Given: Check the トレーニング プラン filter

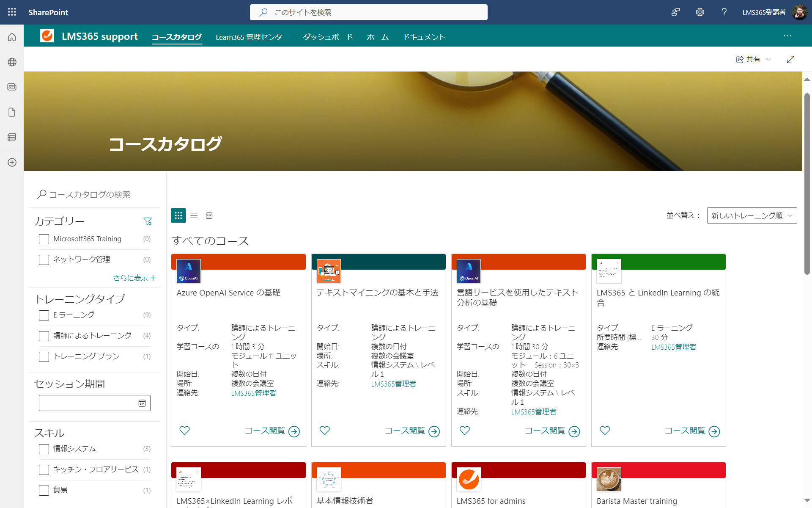Looking at the screenshot, I should click(44, 357).
